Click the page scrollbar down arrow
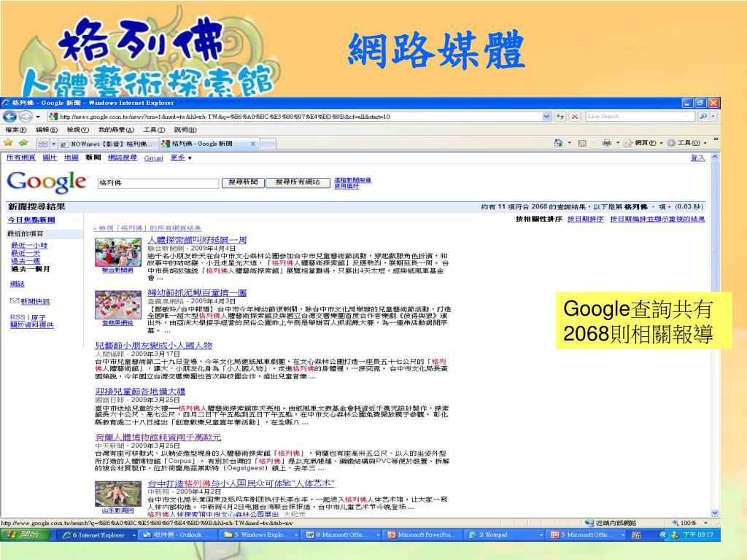Viewport: 747px width, 560px height. [x=715, y=513]
